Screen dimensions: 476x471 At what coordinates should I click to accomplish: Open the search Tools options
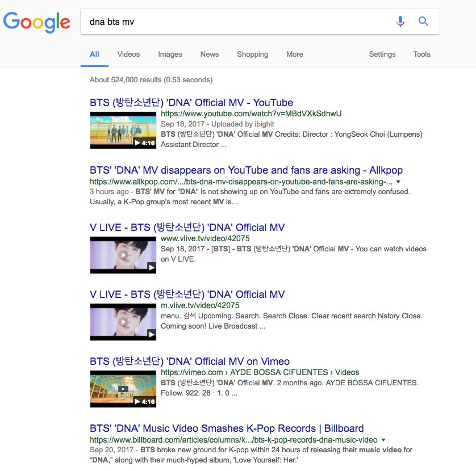(x=422, y=54)
